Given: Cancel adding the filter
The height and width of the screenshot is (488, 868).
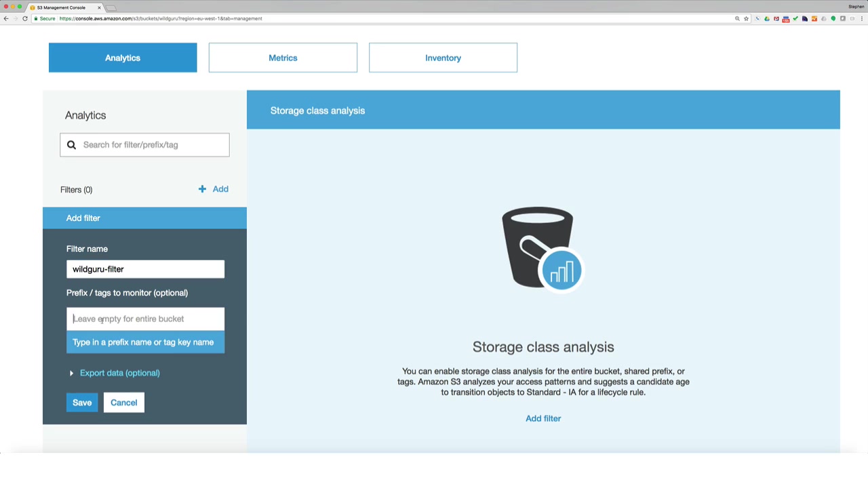Looking at the screenshot, I should pos(124,403).
